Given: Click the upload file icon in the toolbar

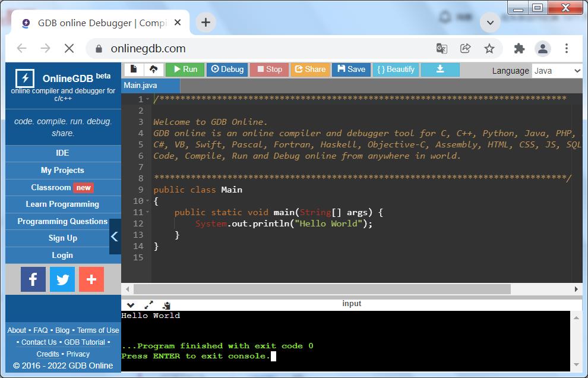Looking at the screenshot, I should pos(153,70).
